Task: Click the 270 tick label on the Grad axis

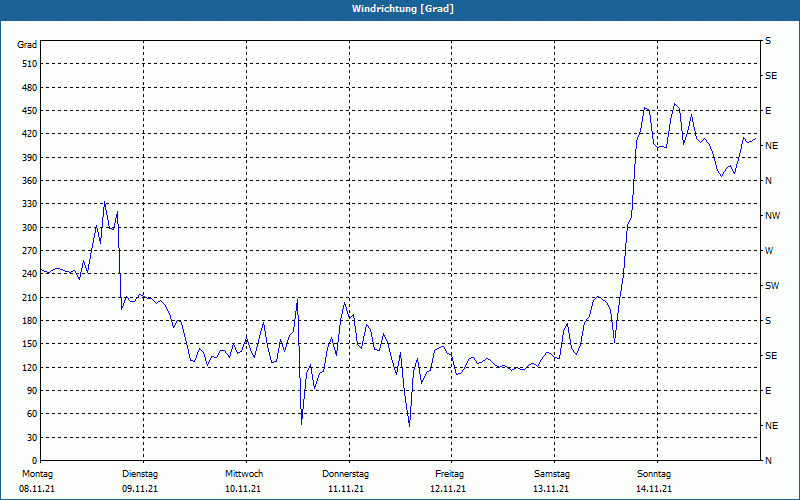Action: click(x=30, y=251)
